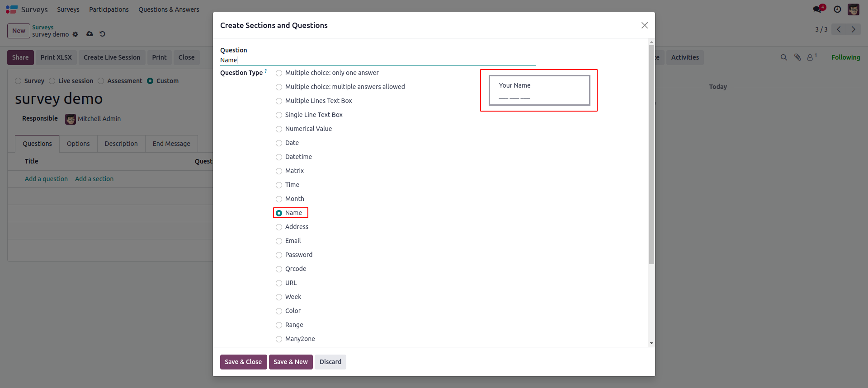Open the gear actions menu beside survey demo
868x388 pixels.
point(75,34)
